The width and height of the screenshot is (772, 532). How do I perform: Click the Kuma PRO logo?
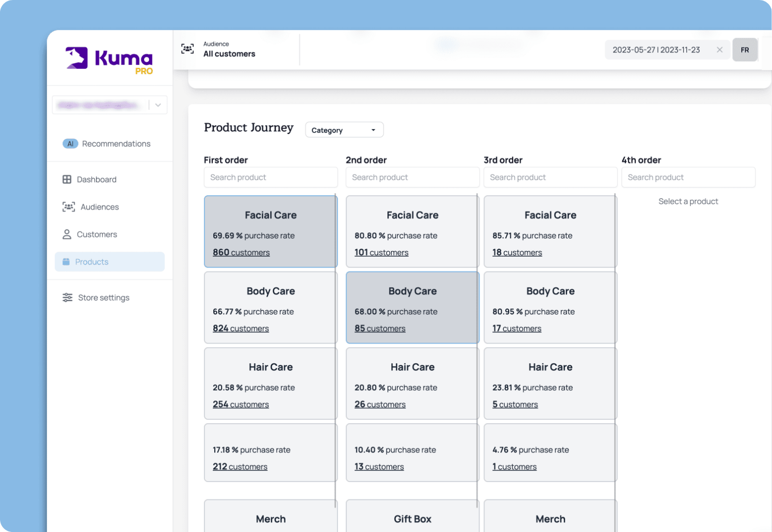109,60
